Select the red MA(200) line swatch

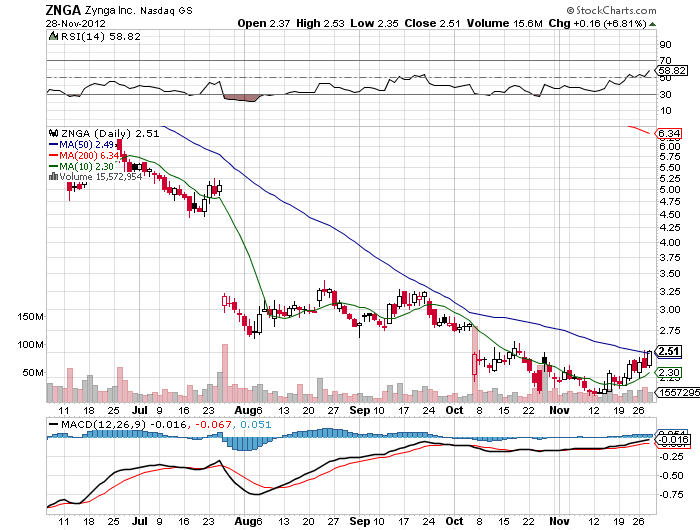tap(53, 155)
